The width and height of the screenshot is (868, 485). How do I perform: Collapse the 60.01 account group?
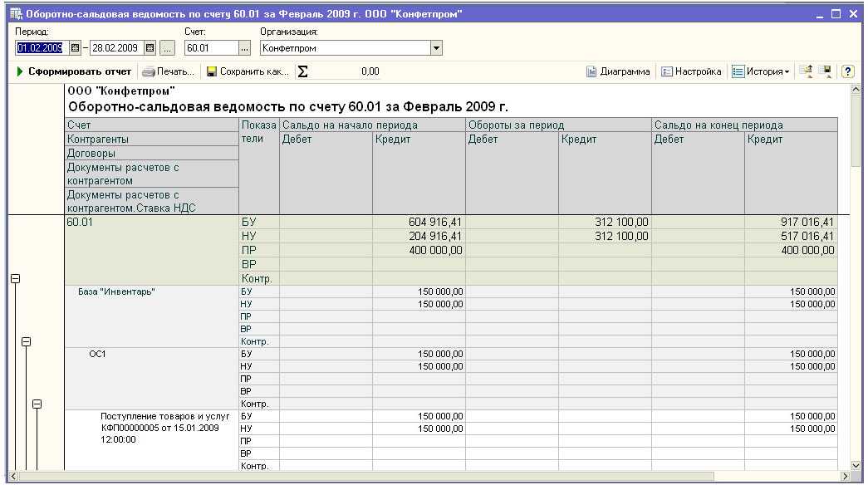(13, 279)
